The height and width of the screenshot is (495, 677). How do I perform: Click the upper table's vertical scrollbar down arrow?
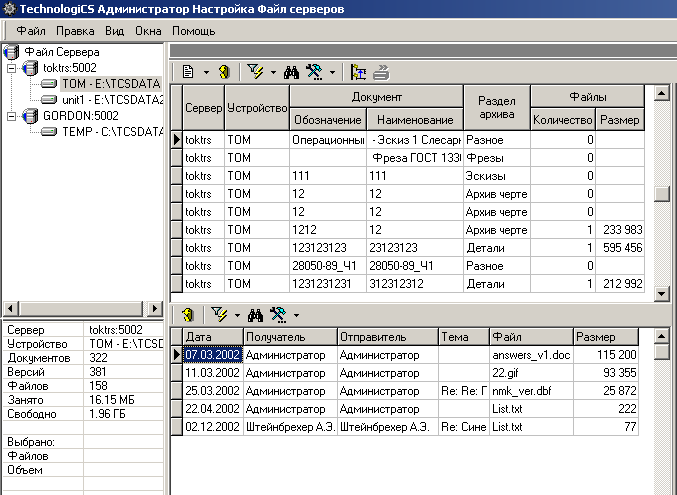click(660, 295)
